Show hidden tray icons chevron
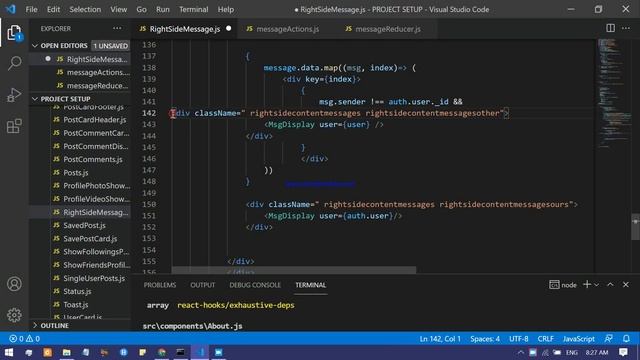Screen dimensions: 640x360 coord(520,352)
